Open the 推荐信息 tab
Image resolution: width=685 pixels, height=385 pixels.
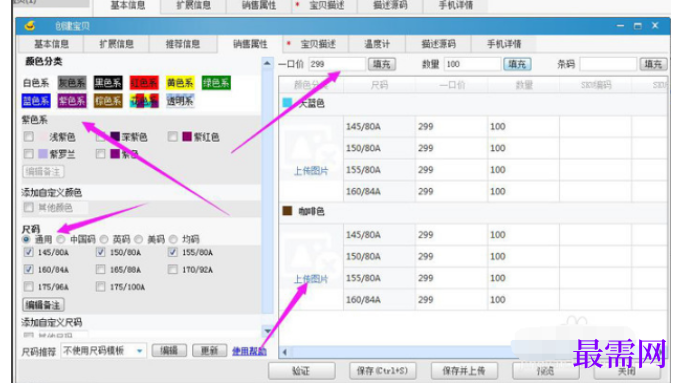(x=183, y=44)
